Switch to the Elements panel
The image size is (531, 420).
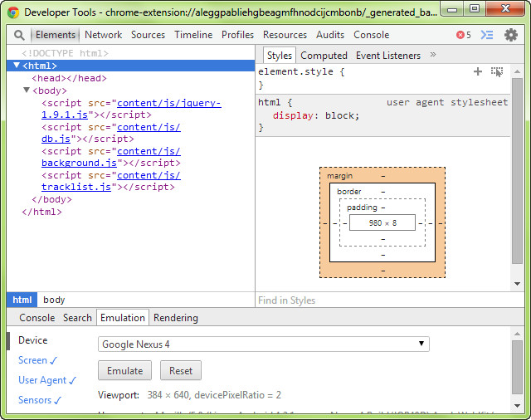click(x=56, y=35)
